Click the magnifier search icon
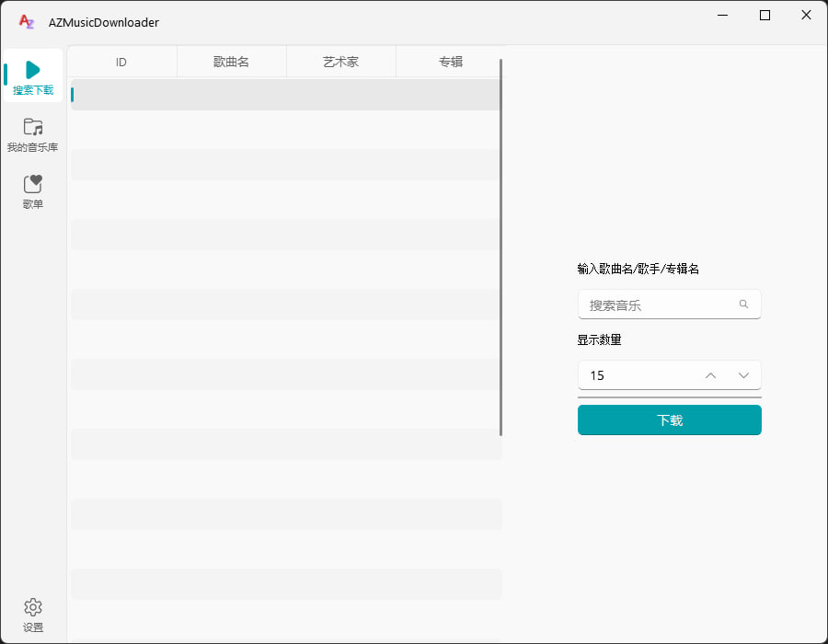Viewport: 828px width, 644px height. [743, 305]
